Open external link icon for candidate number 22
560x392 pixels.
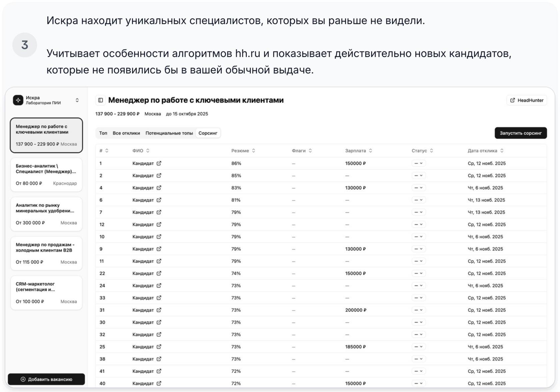point(159,273)
